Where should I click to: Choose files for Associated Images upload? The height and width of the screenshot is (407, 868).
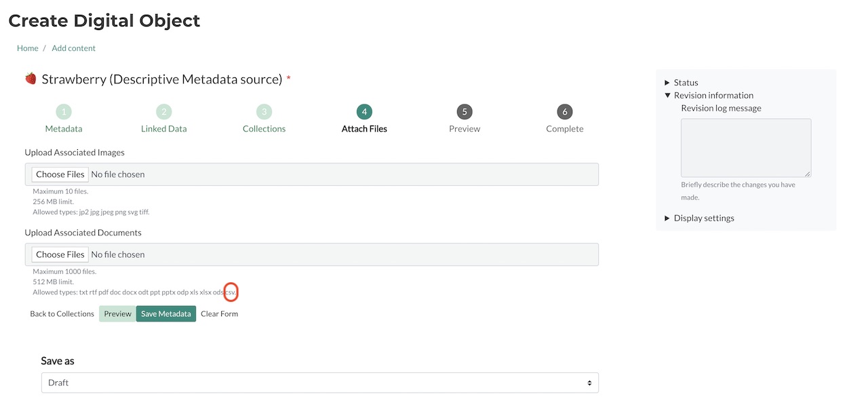pos(60,174)
